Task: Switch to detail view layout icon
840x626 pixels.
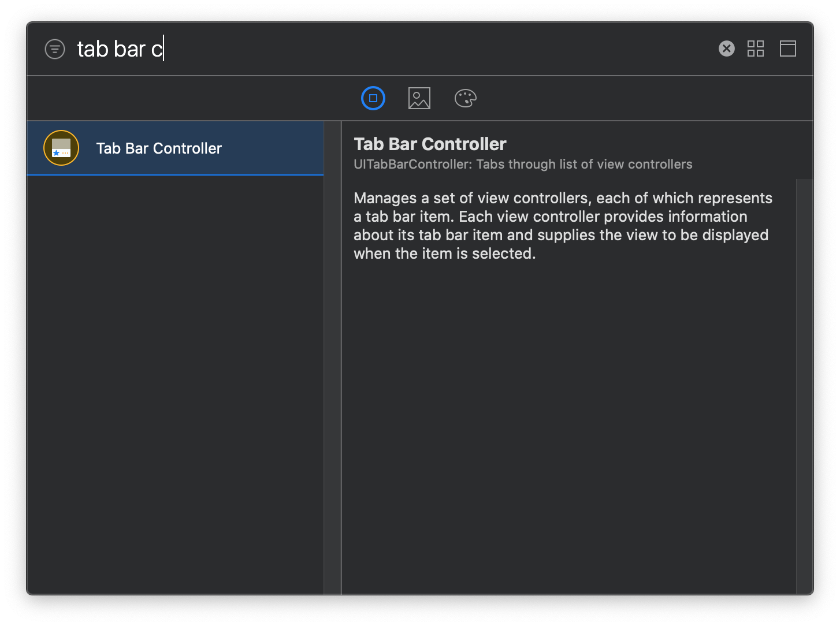Action: (x=788, y=49)
